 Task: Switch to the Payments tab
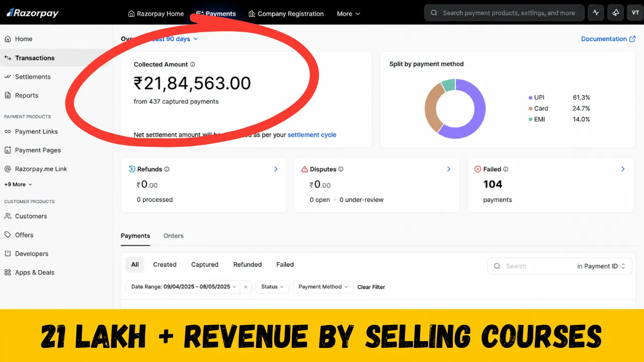click(135, 236)
